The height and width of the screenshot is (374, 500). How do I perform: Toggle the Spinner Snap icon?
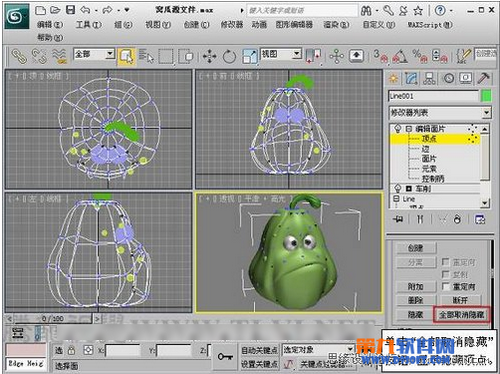pyautogui.click(x=439, y=56)
